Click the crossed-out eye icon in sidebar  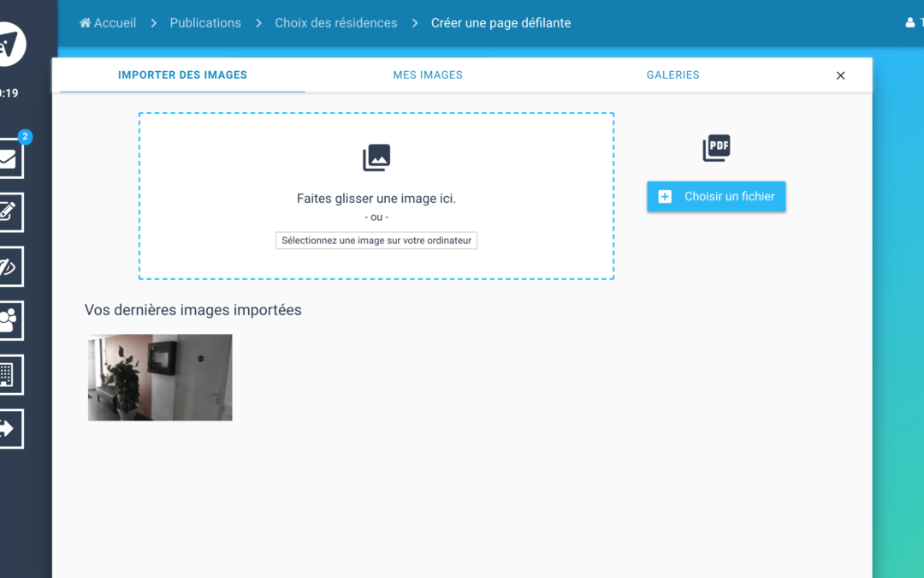(9, 266)
